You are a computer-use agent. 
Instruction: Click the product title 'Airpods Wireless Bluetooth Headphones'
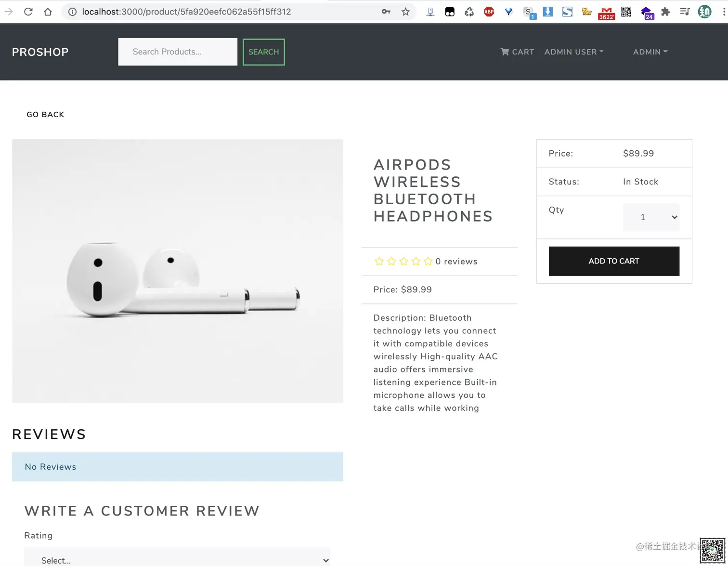[x=433, y=190]
